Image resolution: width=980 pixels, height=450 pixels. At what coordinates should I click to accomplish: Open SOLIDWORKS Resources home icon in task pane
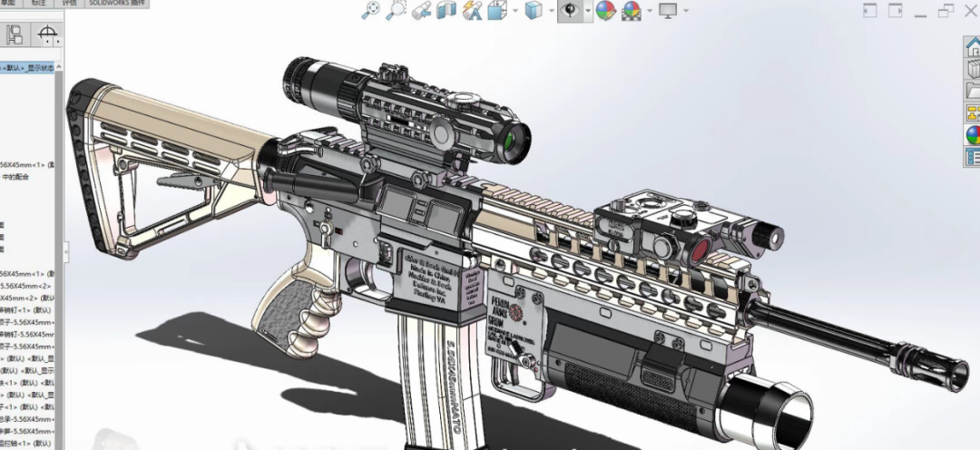tap(974, 47)
